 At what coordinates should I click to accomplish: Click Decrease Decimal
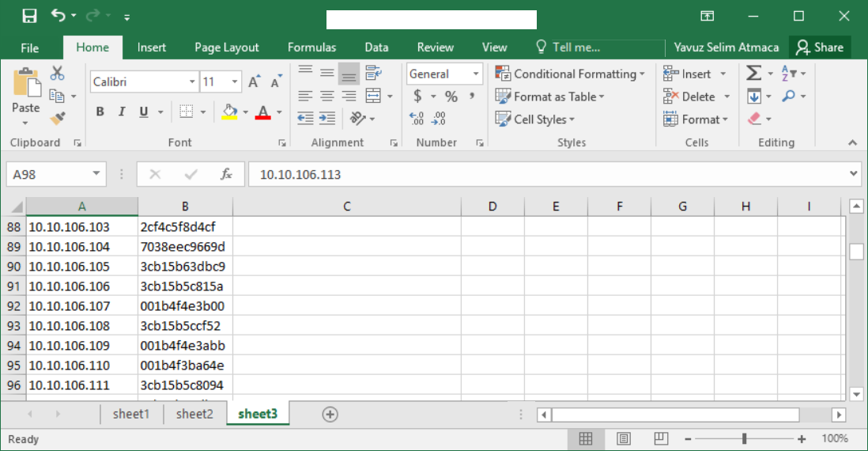click(439, 118)
